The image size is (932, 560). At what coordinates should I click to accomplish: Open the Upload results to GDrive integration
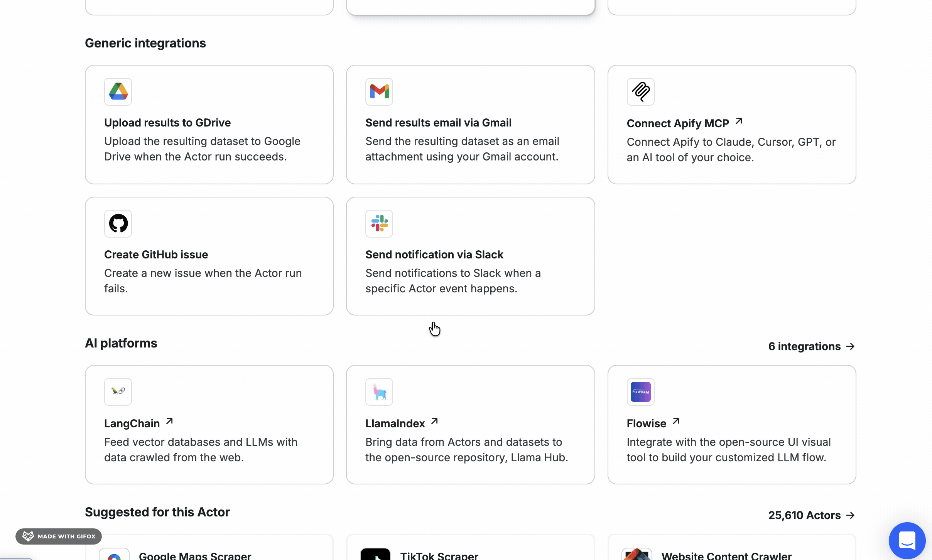point(209,124)
